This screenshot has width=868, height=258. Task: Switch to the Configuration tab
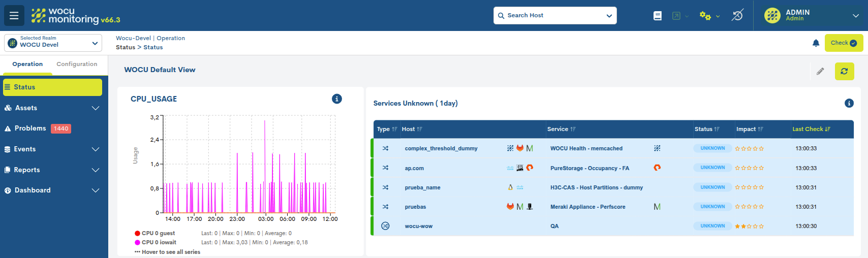coord(77,64)
